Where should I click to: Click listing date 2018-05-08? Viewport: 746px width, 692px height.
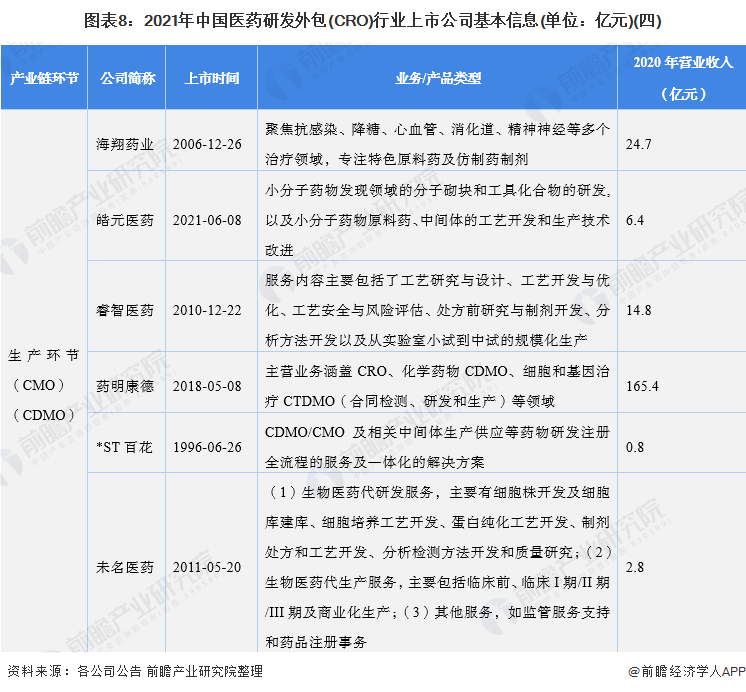click(207, 386)
